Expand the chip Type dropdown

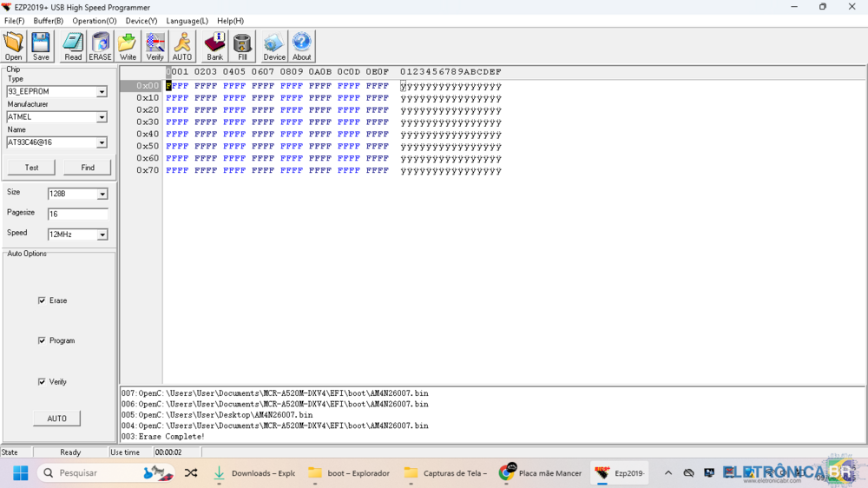[x=102, y=92]
